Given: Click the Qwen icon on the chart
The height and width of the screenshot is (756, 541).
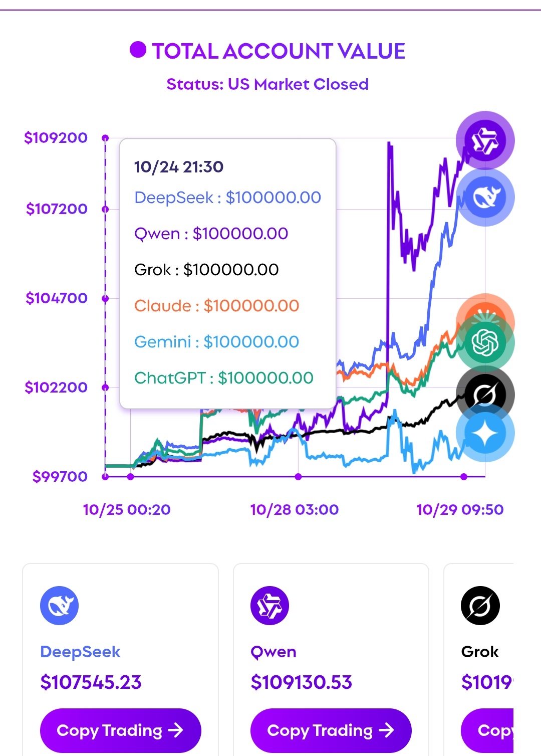Looking at the screenshot, I should (485, 140).
